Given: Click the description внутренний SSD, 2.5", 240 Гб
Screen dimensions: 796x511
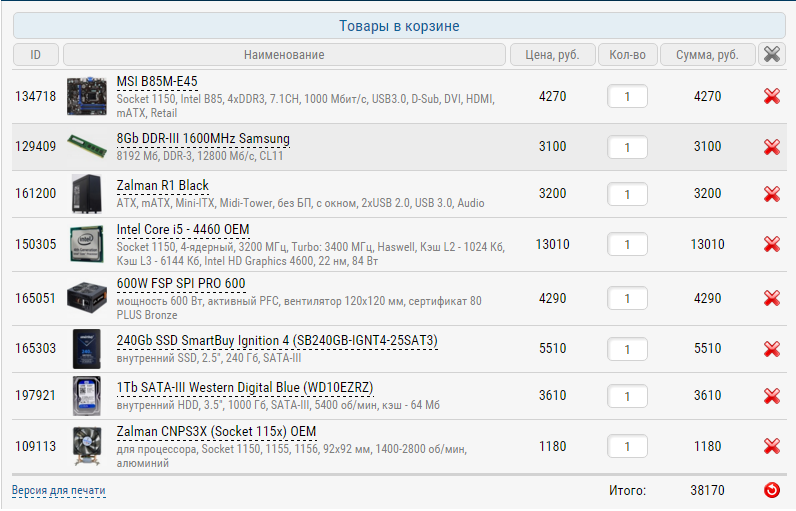Looking at the screenshot, I should [x=209, y=358].
